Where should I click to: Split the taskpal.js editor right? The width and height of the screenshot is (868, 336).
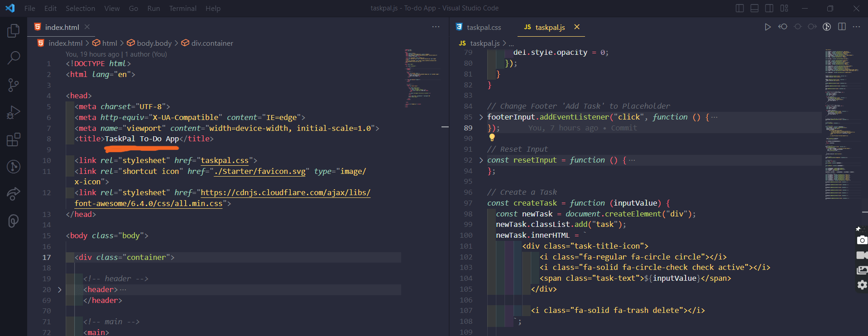(842, 27)
